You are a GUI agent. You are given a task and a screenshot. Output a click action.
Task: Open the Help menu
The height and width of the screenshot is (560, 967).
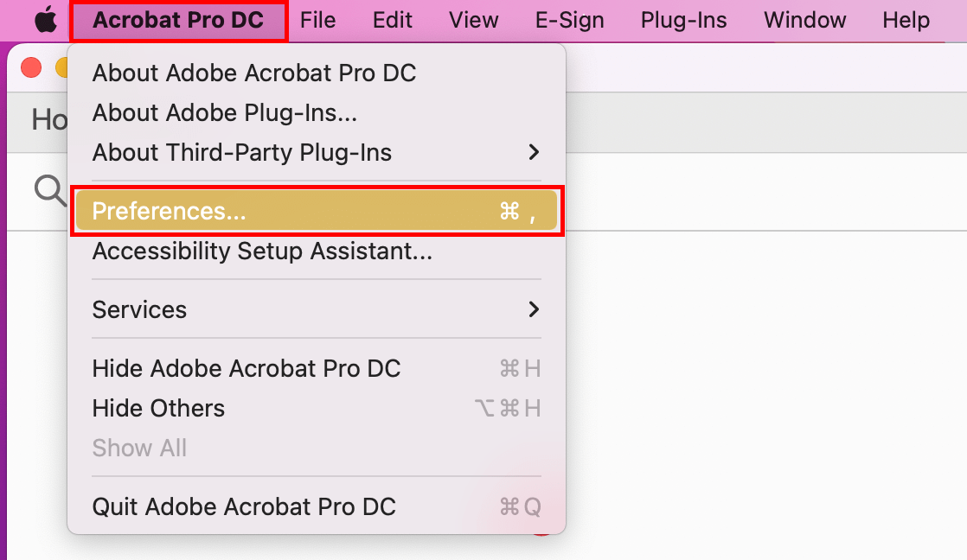pos(906,20)
